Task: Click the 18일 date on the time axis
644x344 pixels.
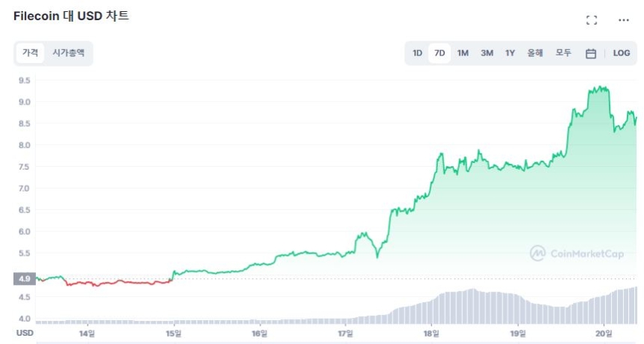Action: click(x=431, y=333)
